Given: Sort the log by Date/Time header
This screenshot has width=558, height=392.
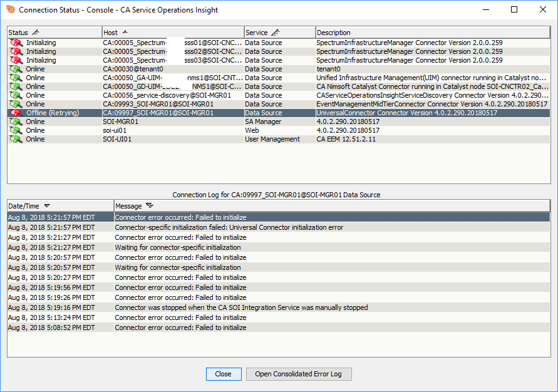Looking at the screenshot, I should (x=61, y=206).
